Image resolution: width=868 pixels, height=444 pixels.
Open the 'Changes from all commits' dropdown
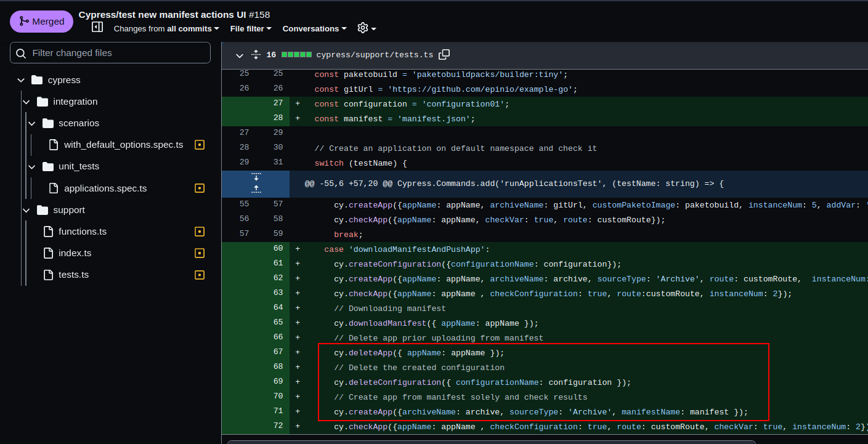pyautogui.click(x=166, y=28)
